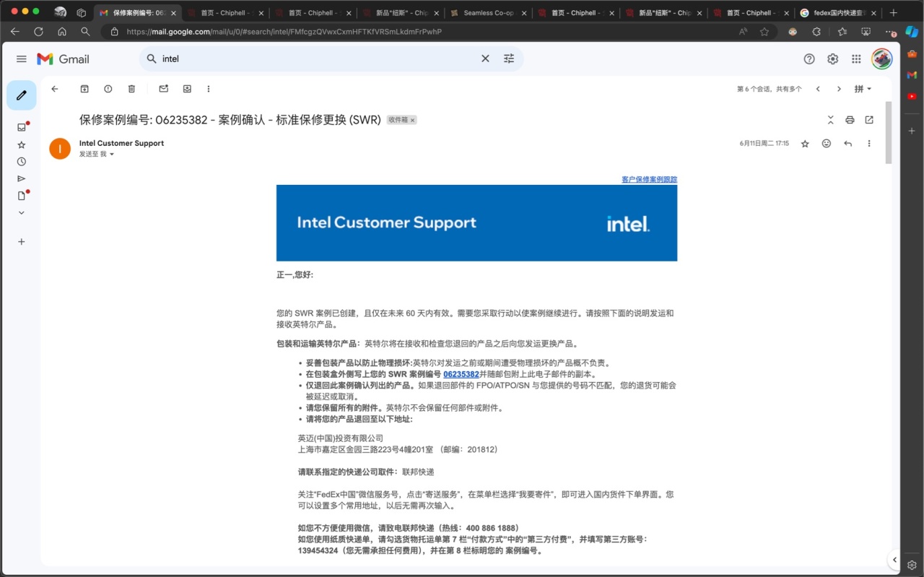Open YouTube from the browser sidebar
This screenshot has height=577, width=924.
pyautogui.click(x=912, y=96)
